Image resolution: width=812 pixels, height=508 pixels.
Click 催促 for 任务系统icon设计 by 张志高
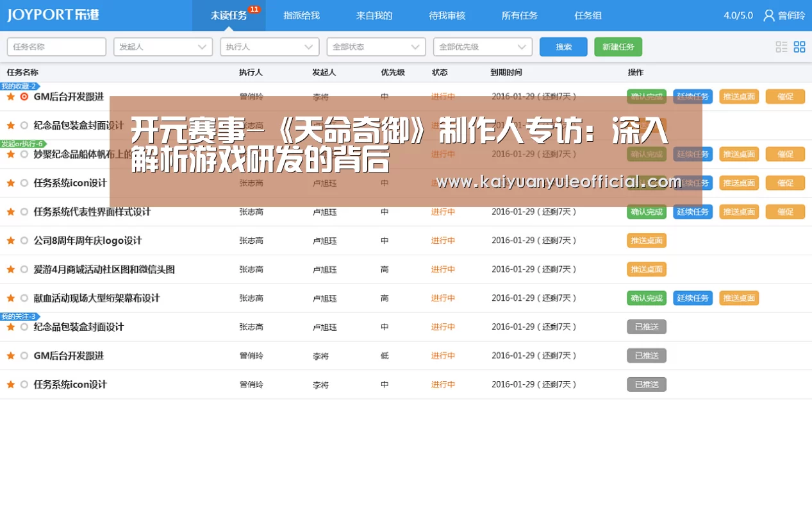pos(785,183)
